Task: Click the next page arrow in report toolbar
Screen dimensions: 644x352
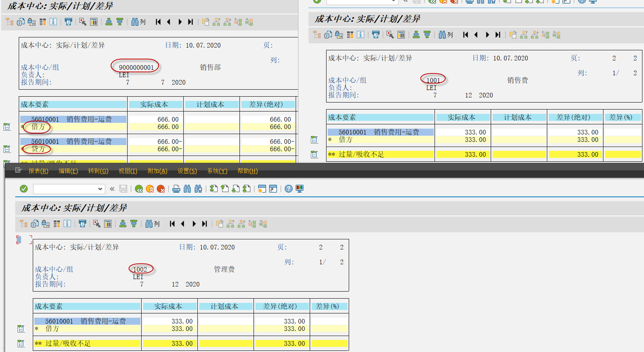Action: (x=194, y=223)
